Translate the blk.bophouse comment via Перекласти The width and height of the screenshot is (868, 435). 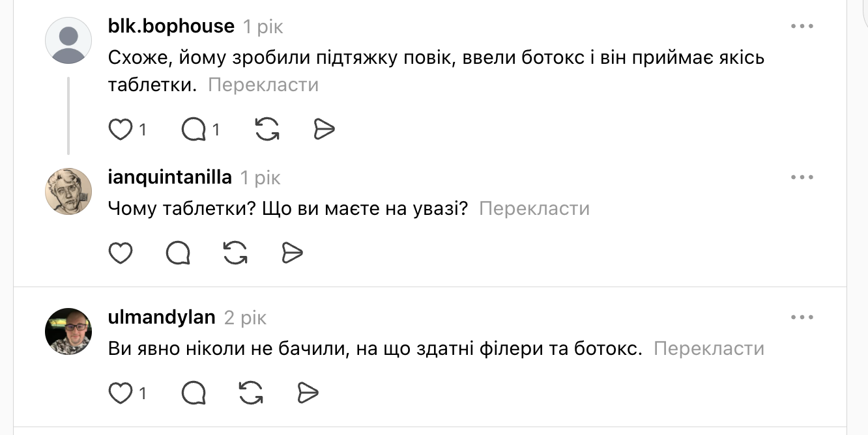pyautogui.click(x=263, y=85)
